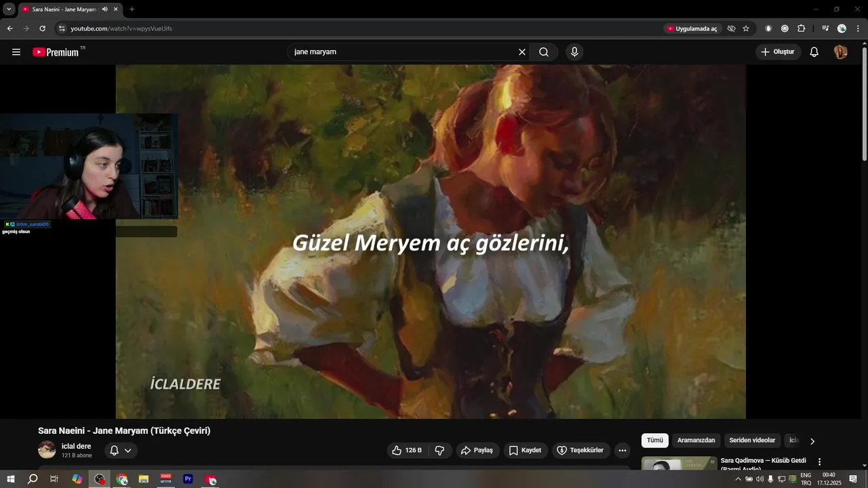Image resolution: width=868 pixels, height=488 pixels.
Task: Open Chrome profile avatar
Action: tap(842, 28)
